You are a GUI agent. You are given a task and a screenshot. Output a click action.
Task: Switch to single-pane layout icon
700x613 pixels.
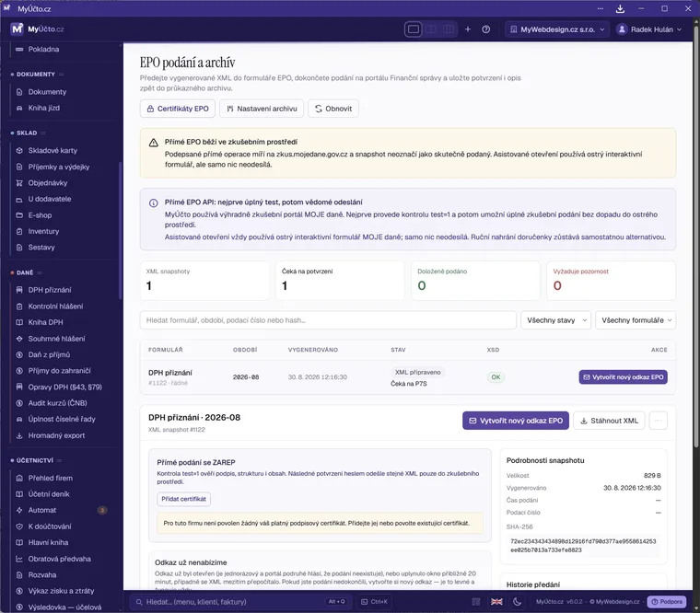tap(414, 29)
